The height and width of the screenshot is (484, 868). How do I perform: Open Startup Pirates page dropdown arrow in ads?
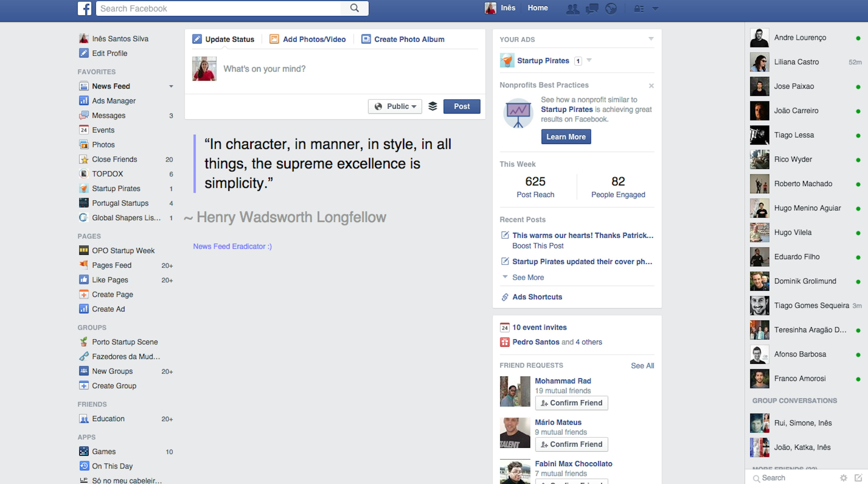(x=589, y=60)
